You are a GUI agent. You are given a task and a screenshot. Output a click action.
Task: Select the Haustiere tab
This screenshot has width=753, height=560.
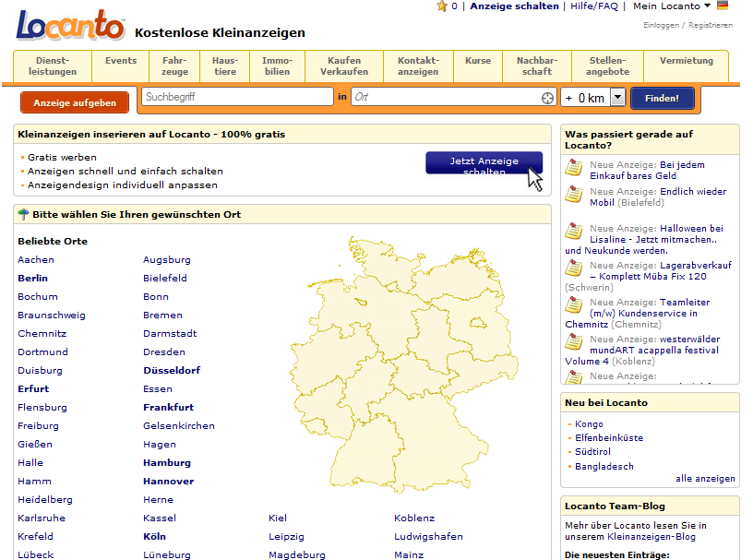click(x=225, y=66)
